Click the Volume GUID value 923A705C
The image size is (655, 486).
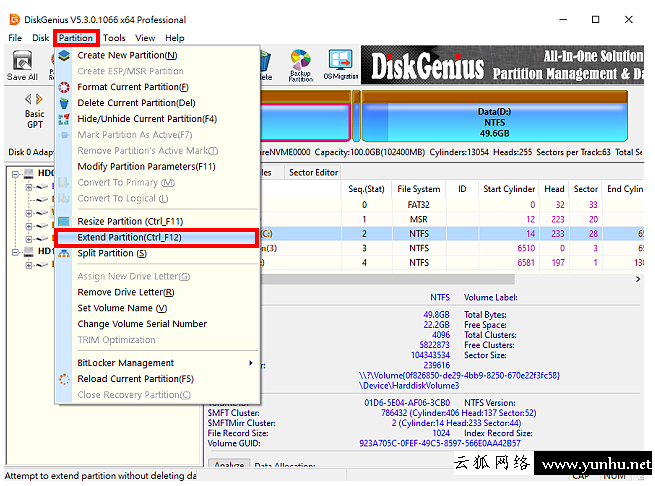click(x=439, y=443)
